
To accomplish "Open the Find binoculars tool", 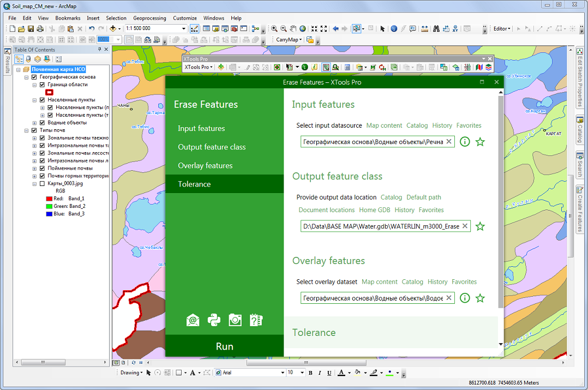I will pyautogui.click(x=436, y=28).
